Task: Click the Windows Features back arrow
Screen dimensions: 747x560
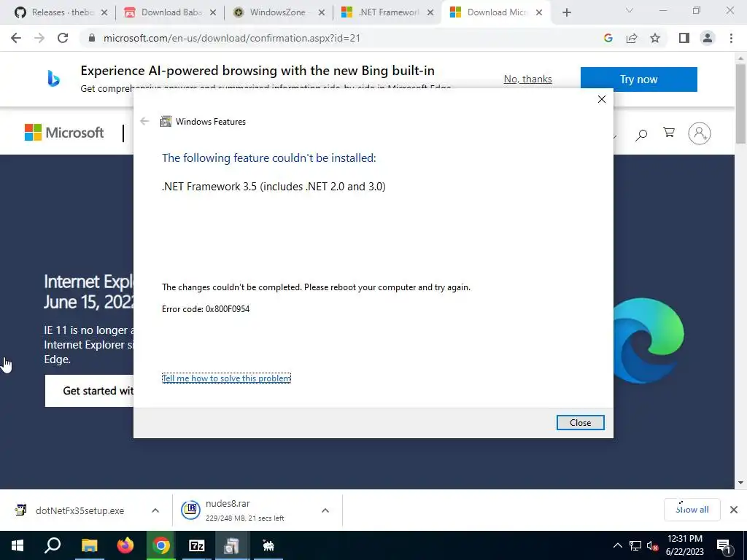Action: coord(144,122)
